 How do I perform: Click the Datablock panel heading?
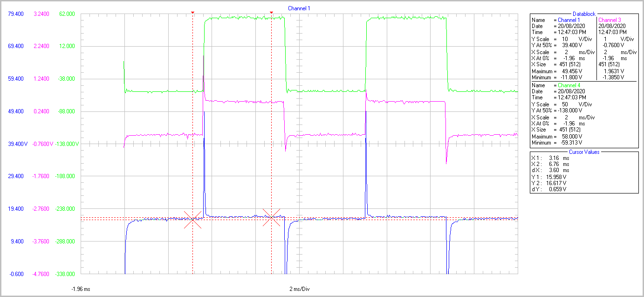[x=584, y=14]
